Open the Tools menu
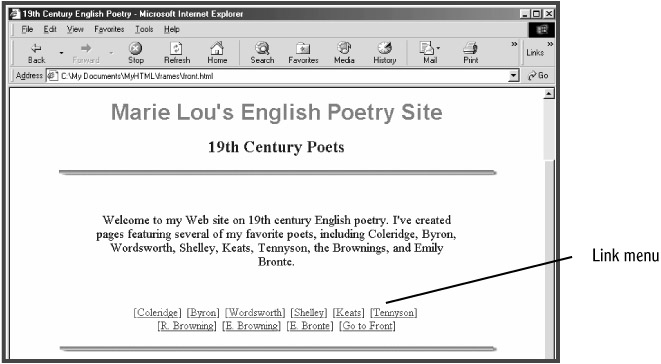This screenshot has height=364, width=661. pos(144,29)
